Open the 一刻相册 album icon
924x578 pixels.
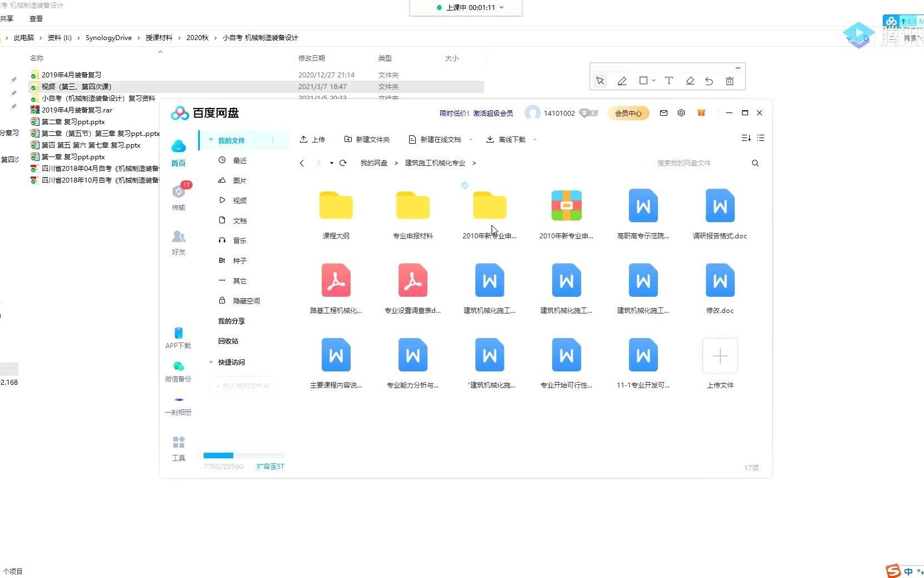tap(179, 400)
